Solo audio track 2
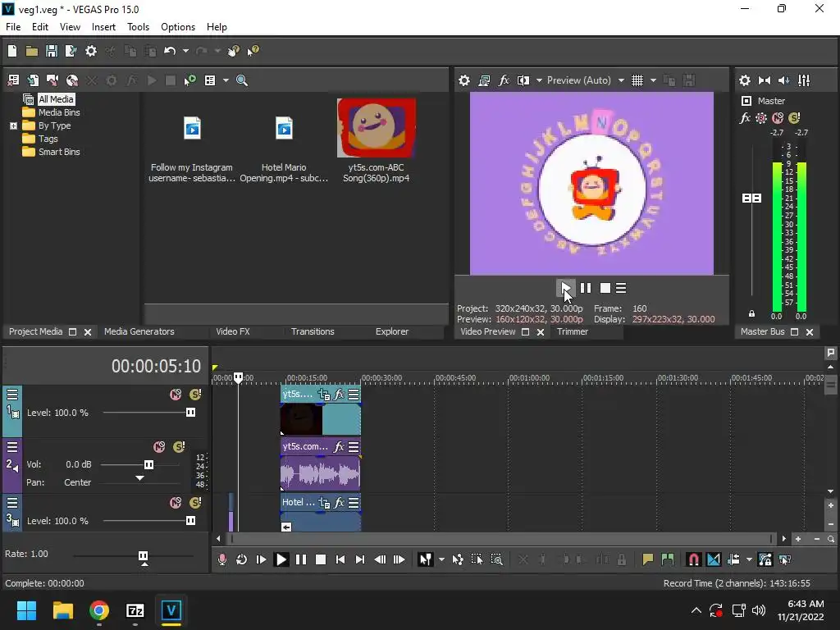This screenshot has width=840, height=630. pos(179,447)
